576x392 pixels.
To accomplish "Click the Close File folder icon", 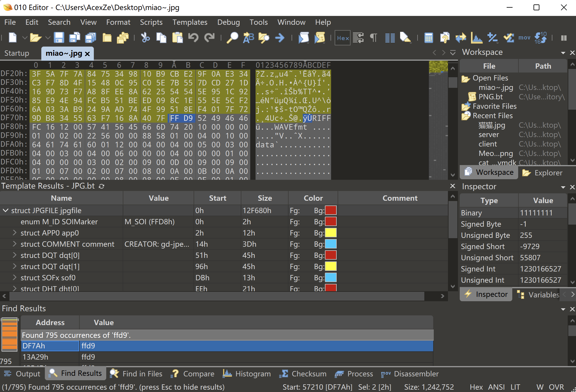I will point(107,38).
